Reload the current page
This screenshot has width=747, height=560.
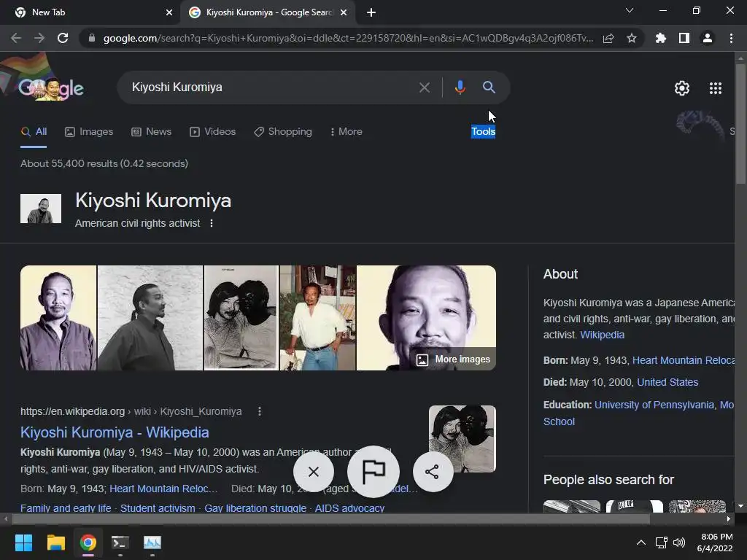click(x=63, y=38)
